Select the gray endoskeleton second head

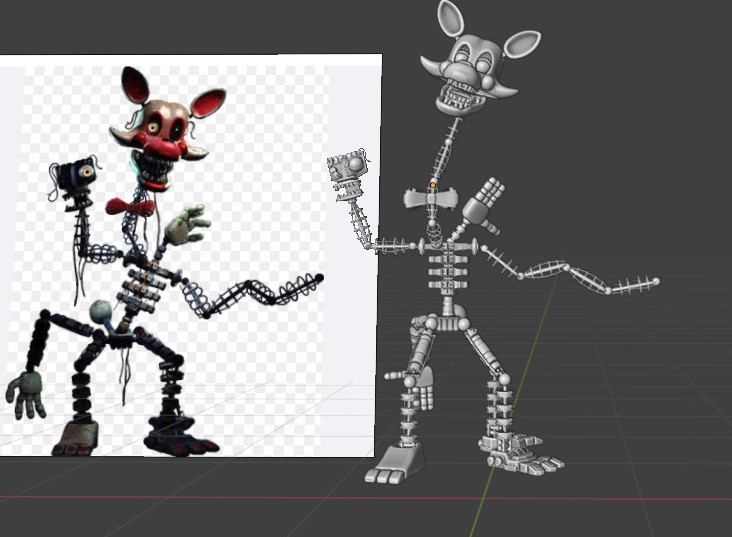coord(348,174)
